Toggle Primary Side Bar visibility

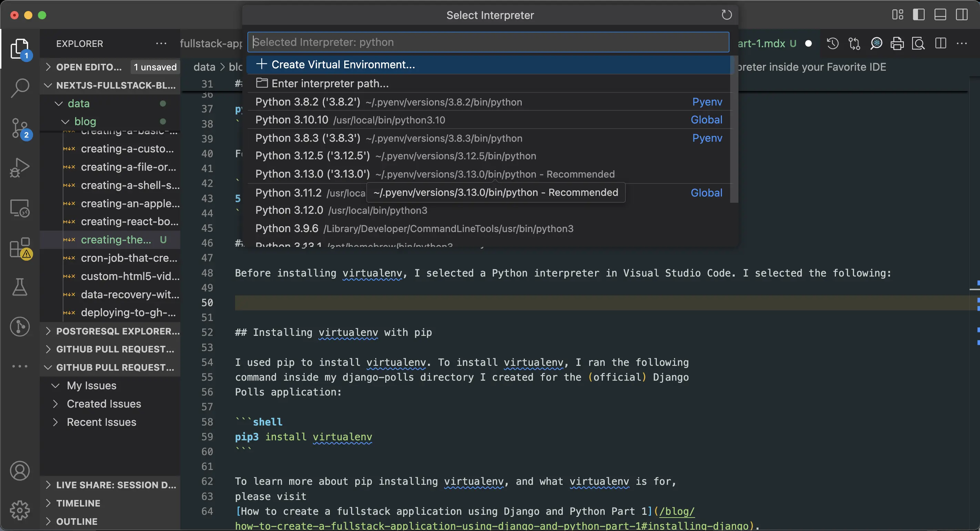click(x=919, y=15)
